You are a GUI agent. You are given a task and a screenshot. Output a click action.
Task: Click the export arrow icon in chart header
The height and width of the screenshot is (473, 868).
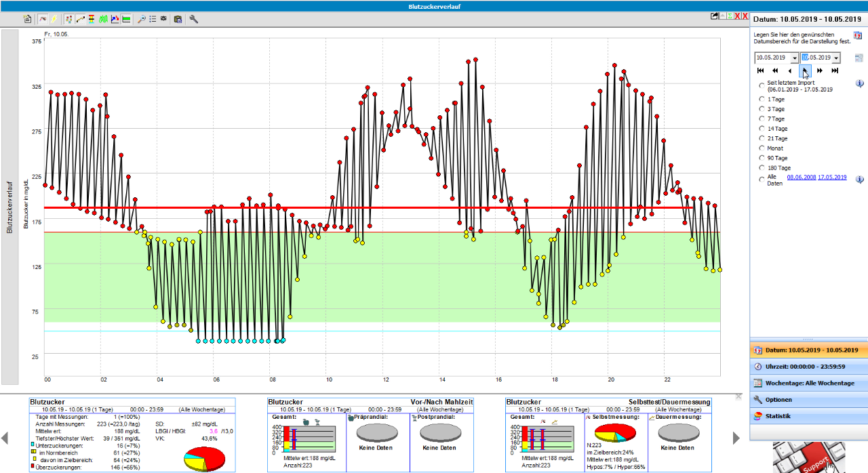click(x=714, y=16)
